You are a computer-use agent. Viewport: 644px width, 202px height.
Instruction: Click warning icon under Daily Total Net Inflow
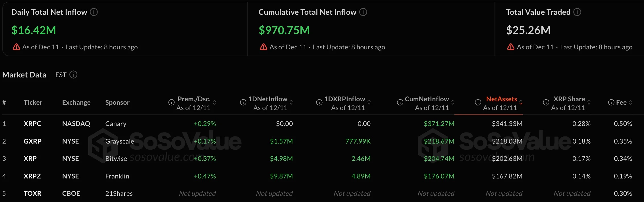16,47
